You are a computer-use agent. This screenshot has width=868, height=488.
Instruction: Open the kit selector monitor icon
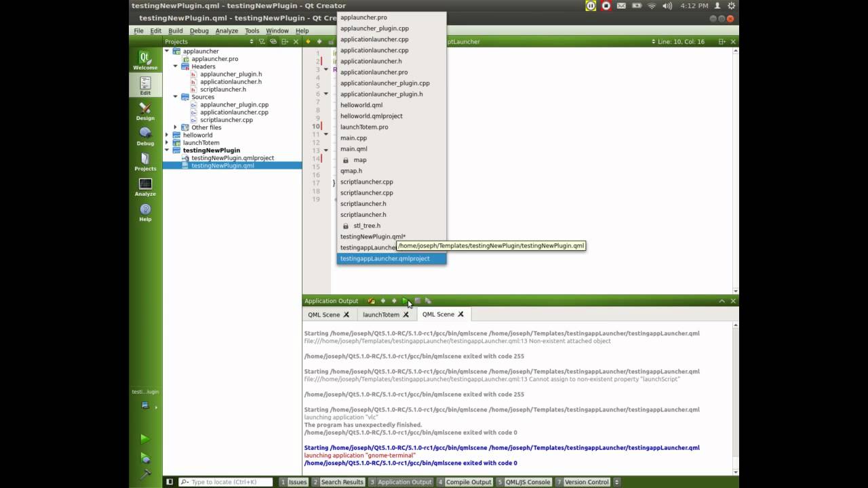145,405
